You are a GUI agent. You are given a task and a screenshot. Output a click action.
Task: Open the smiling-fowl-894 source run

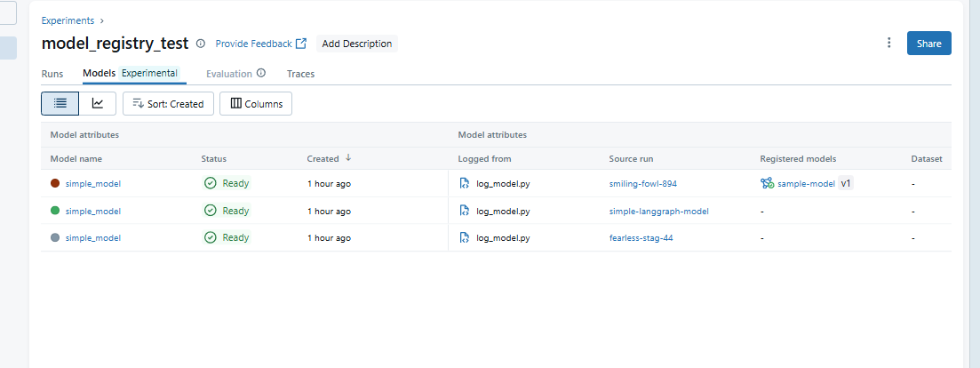click(643, 184)
